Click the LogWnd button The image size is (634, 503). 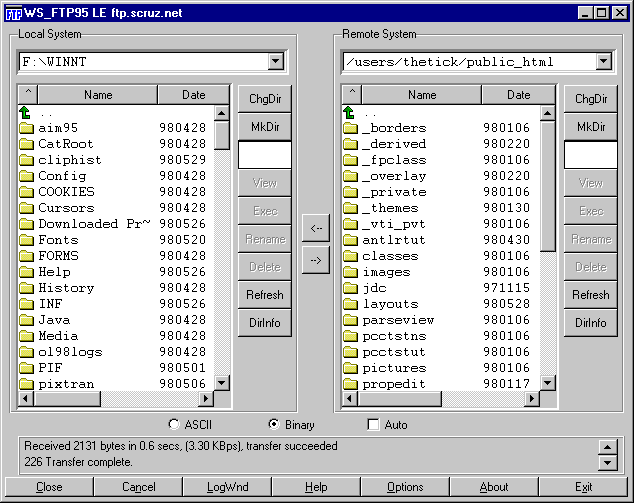(x=227, y=487)
